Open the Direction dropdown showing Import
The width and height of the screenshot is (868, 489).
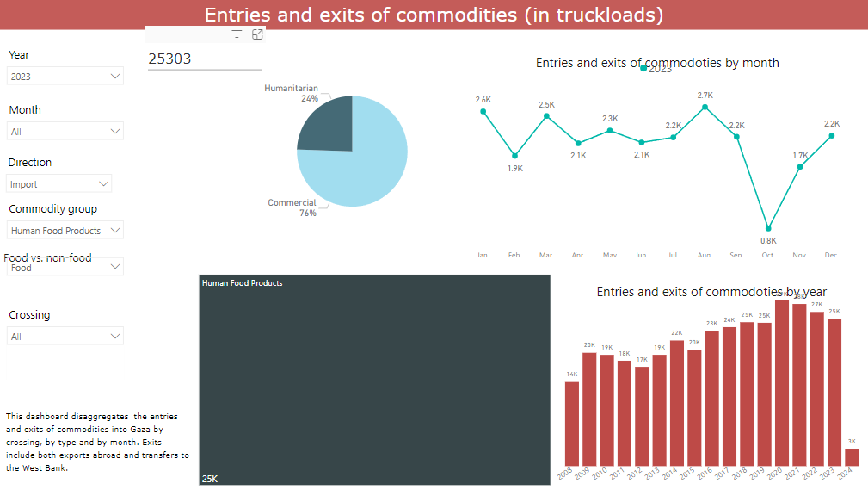coord(59,184)
